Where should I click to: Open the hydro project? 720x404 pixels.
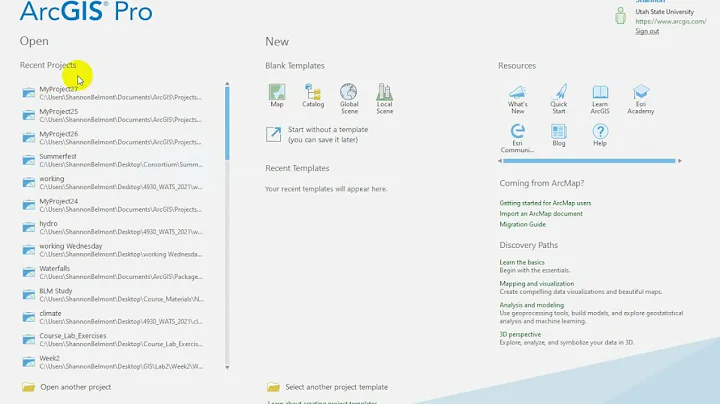point(112,228)
